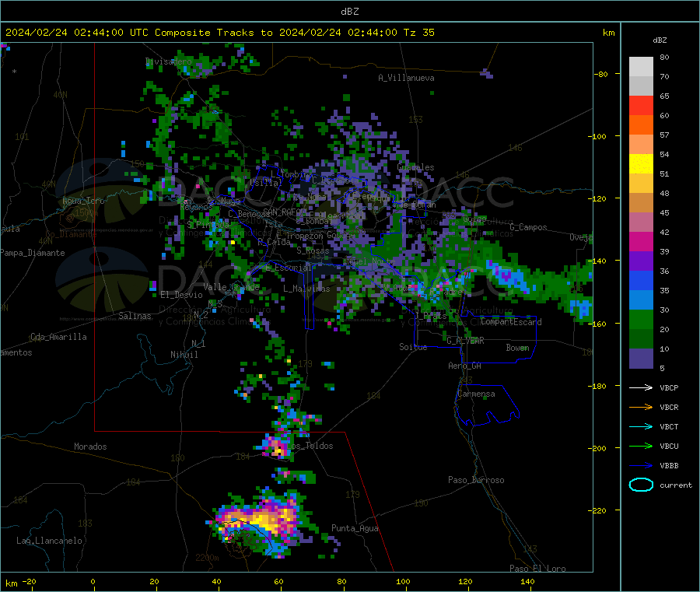Click the Divisadero map label
700x592 pixels.
click(168, 61)
